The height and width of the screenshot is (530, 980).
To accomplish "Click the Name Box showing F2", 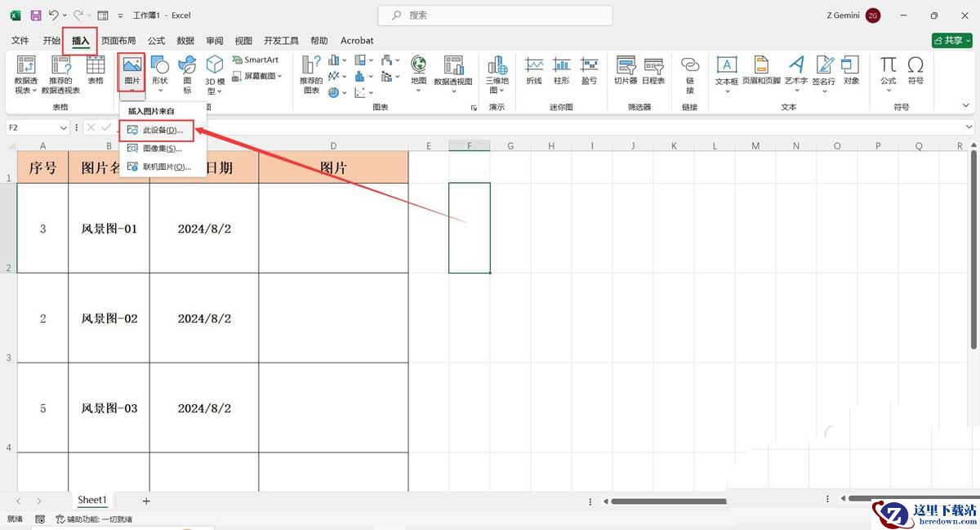I will tap(39, 128).
